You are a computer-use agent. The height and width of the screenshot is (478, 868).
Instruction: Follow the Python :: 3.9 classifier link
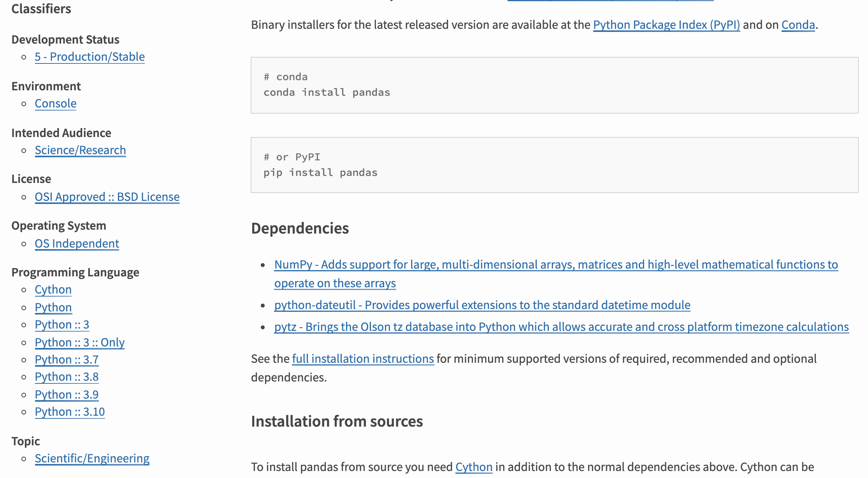pos(67,395)
